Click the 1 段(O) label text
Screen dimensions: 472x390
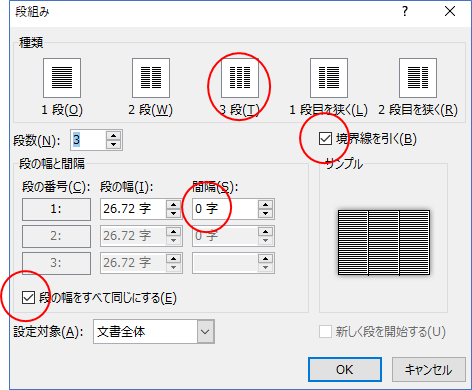click(x=62, y=110)
